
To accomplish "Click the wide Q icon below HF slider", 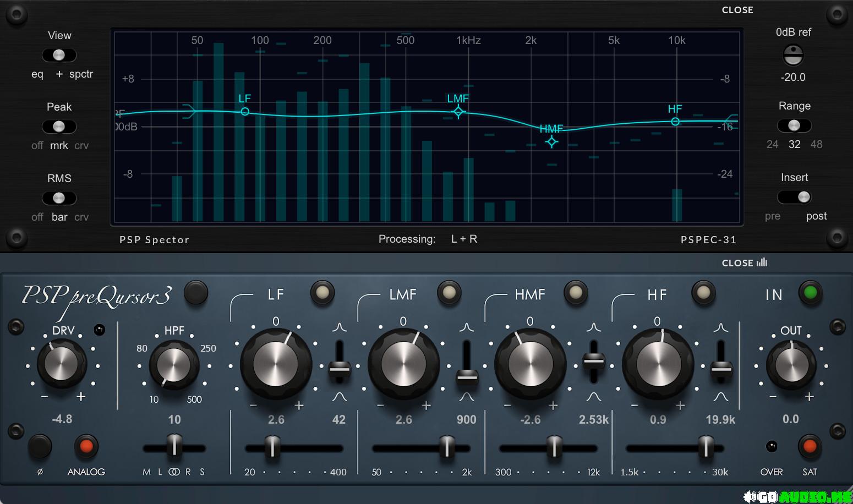I will pyautogui.click(x=720, y=397).
